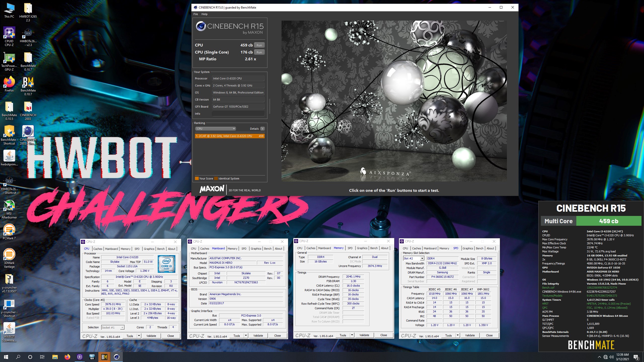Open Tools dropdown arrow in SPD CPU-Z

click(x=457, y=335)
